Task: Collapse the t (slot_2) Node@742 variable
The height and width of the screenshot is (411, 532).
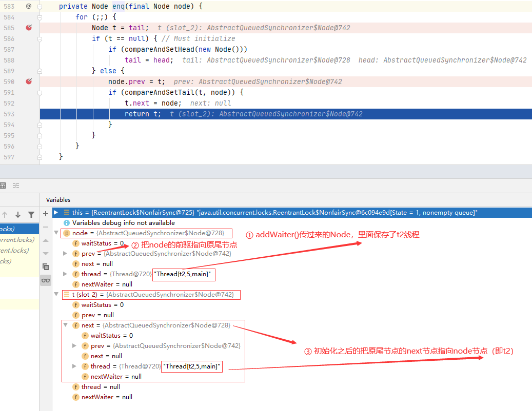Action: [x=56, y=294]
